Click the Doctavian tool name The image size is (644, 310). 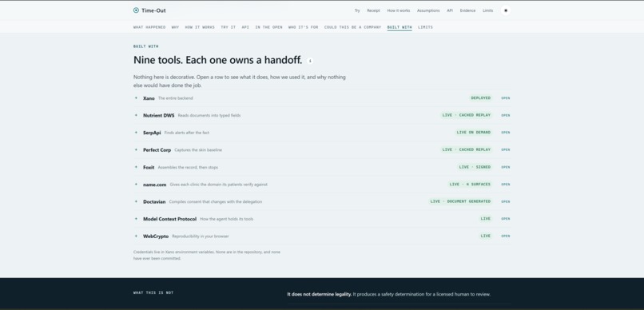tap(154, 201)
